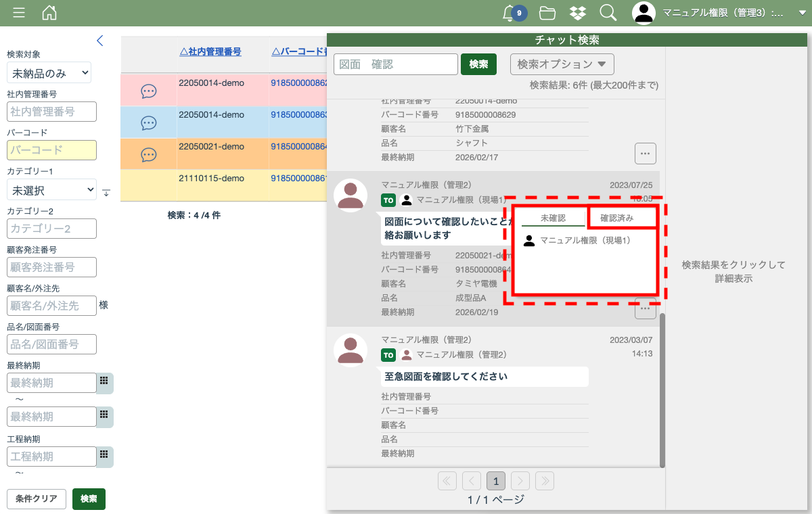812x514 pixels.
Task: Open the hamburger menu
Action: click(x=19, y=13)
